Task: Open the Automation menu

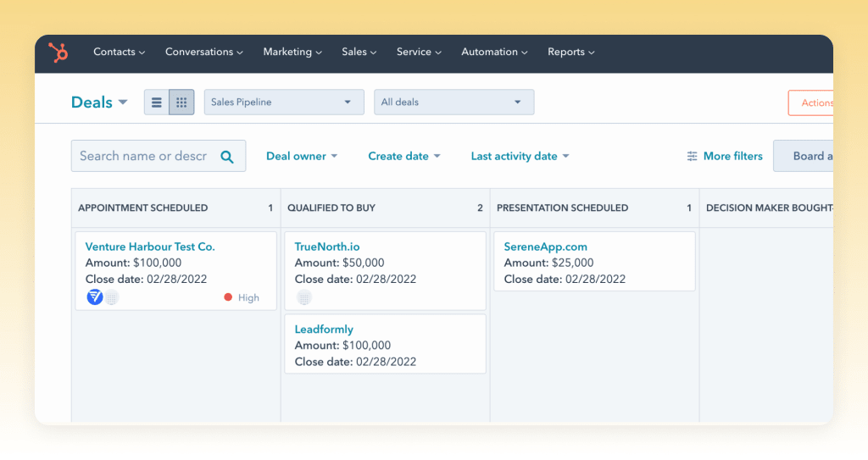Action: tap(494, 52)
